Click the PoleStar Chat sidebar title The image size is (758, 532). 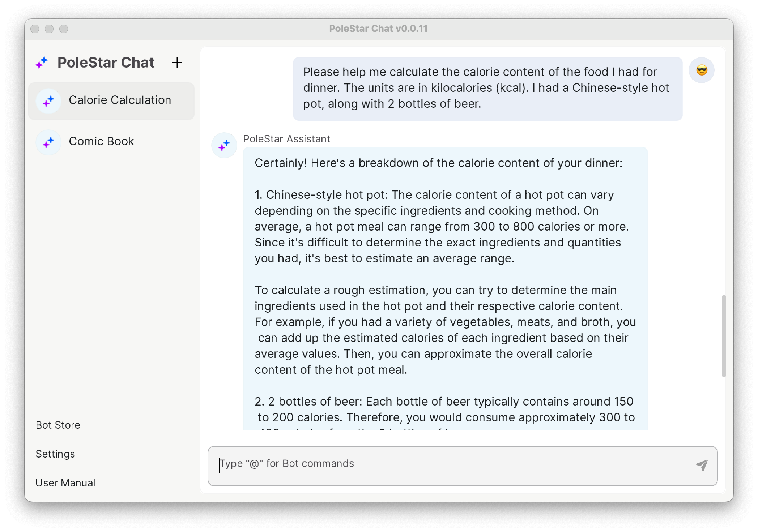[106, 63]
